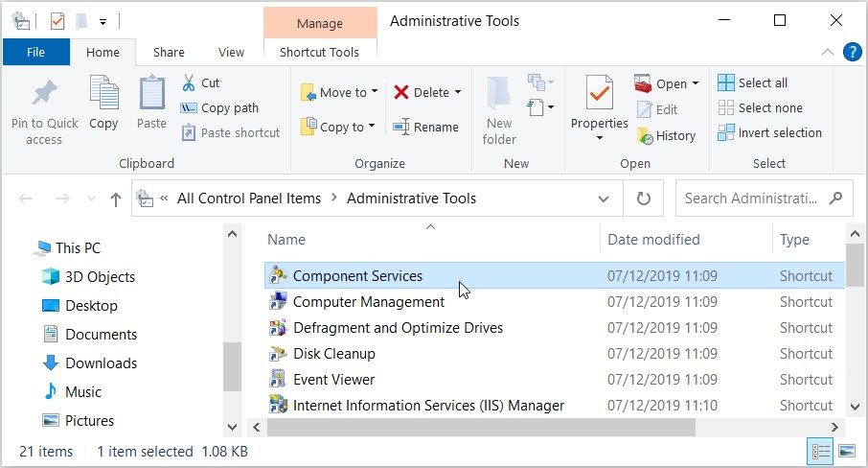868x468 pixels.
Task: Sort by Date modified column header
Action: pyautogui.click(x=653, y=239)
